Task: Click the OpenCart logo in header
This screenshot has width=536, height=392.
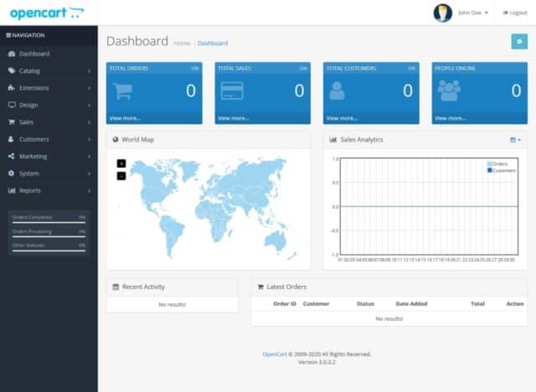Action: tap(47, 13)
